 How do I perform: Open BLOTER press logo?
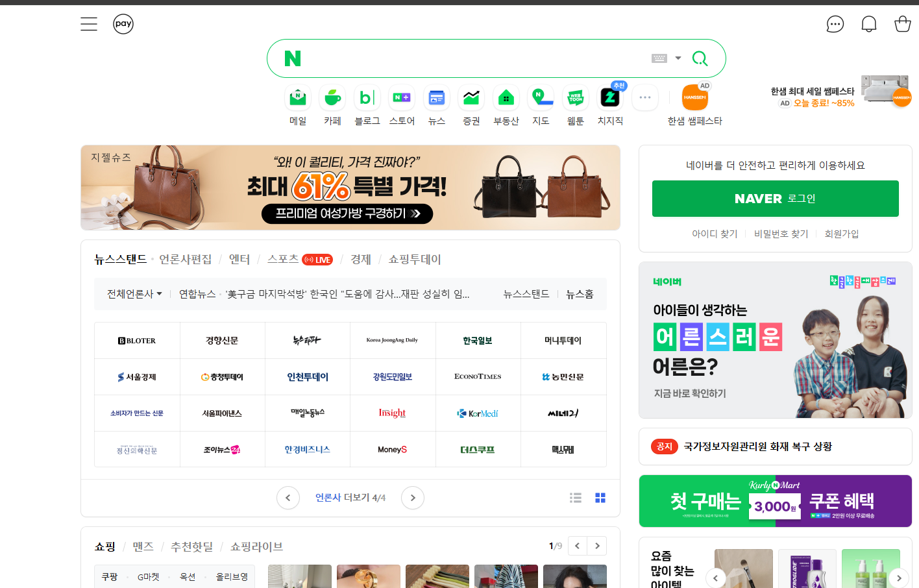[137, 341]
